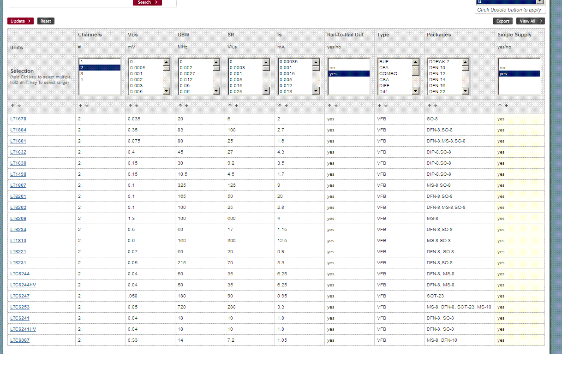
Task: Sort Type column ascending with up arrow
Action: coord(379,106)
